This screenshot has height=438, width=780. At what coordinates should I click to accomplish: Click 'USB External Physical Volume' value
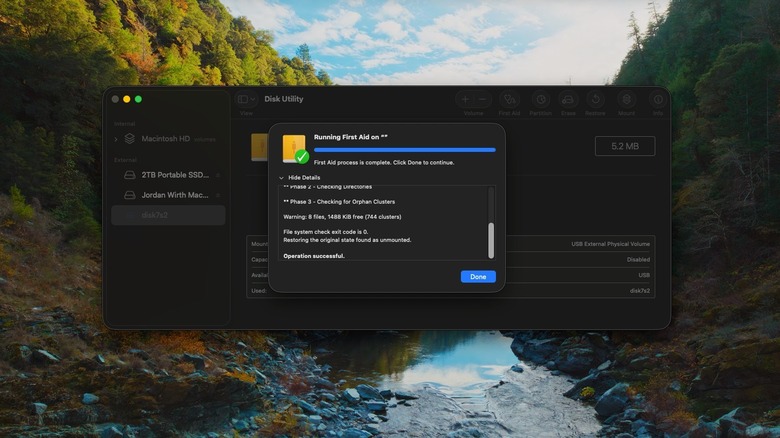[610, 244]
